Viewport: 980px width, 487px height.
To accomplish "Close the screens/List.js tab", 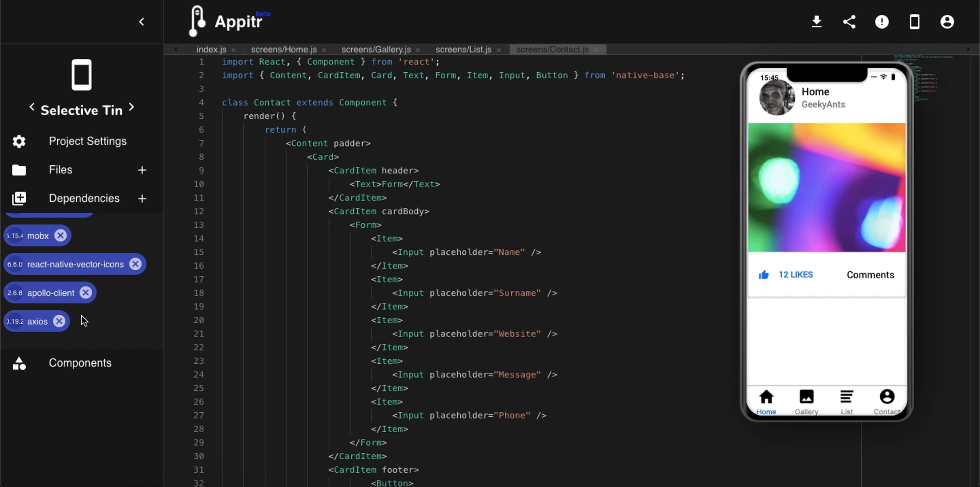I will click(499, 50).
